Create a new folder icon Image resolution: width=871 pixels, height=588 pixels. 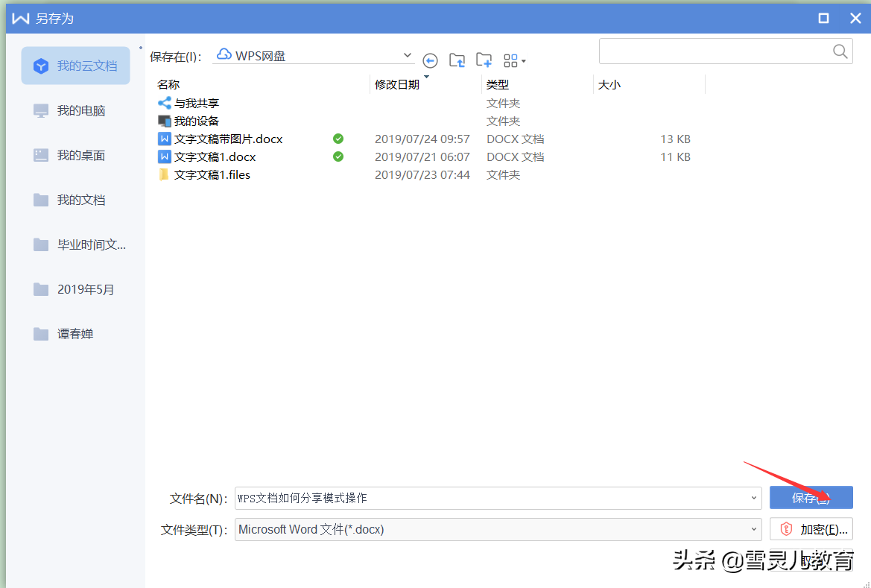484,60
